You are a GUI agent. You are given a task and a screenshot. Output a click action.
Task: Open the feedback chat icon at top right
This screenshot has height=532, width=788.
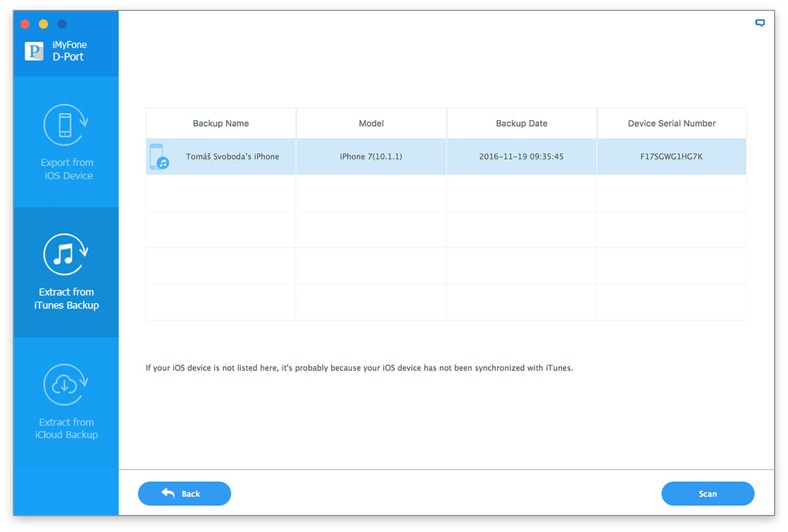click(760, 23)
